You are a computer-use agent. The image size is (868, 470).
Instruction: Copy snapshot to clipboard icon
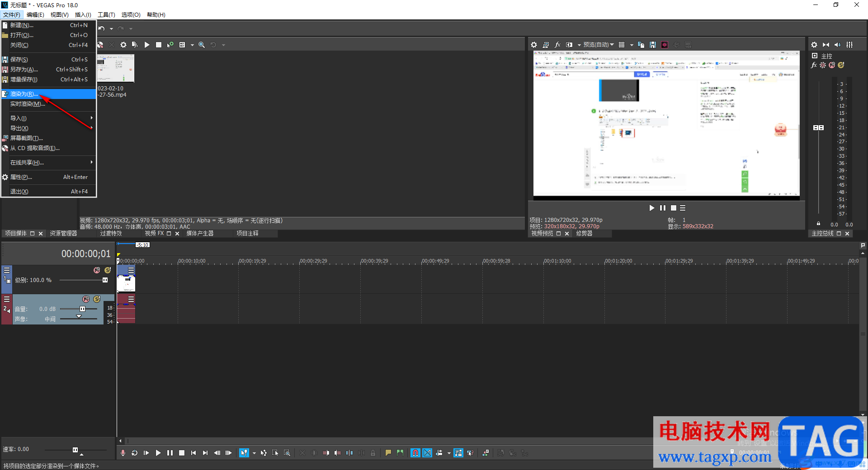pos(641,45)
